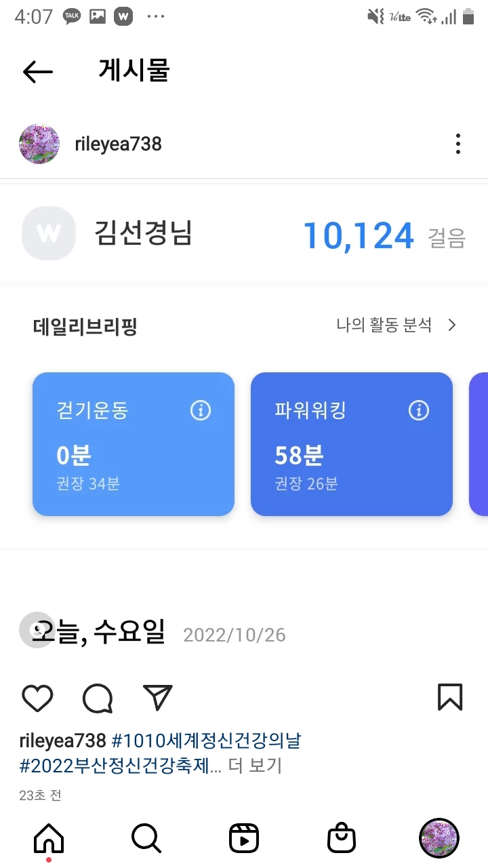The width and height of the screenshot is (488, 868).
Task: Tap the back arrow icon
Action: (38, 71)
